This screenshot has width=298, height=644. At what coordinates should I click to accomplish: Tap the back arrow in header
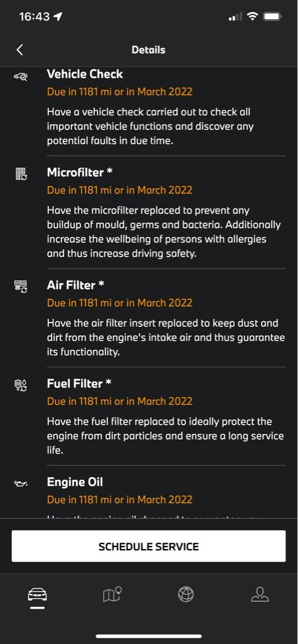(x=19, y=50)
